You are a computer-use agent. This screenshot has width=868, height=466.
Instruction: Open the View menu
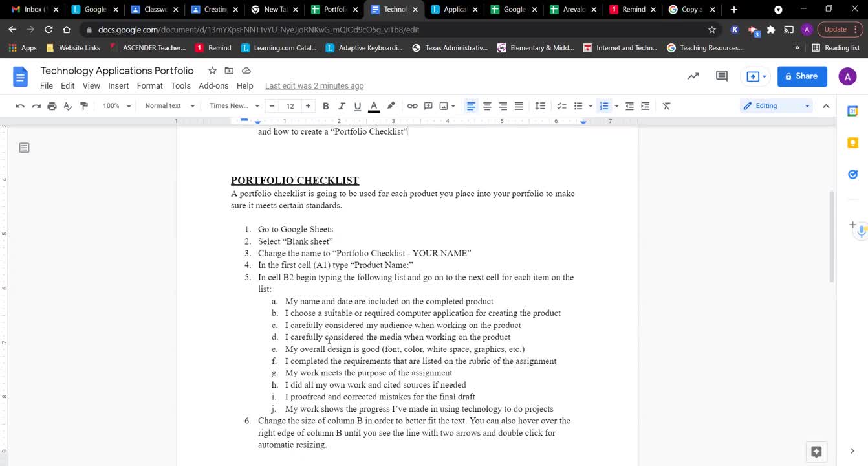(x=91, y=86)
